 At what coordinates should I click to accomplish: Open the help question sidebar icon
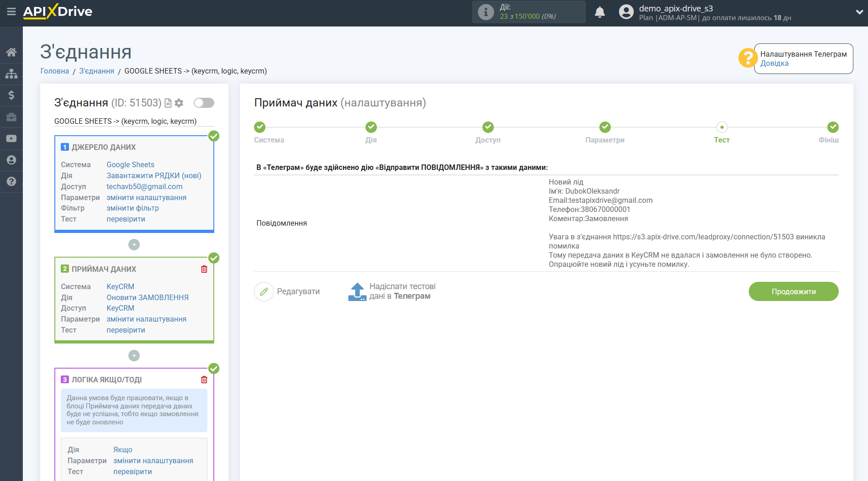(11, 181)
